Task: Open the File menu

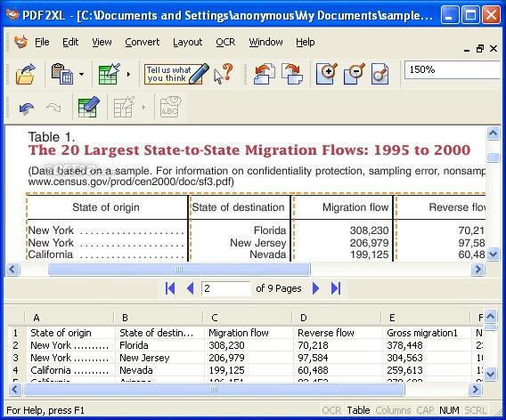Action: (42, 42)
